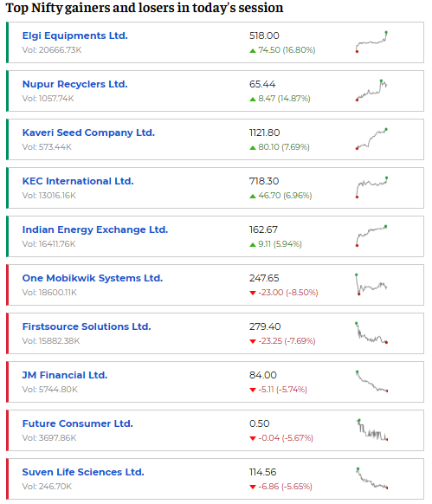Open the Kaveri Seed Company Ltd. link
This screenshot has width=432, height=504.
tap(88, 132)
